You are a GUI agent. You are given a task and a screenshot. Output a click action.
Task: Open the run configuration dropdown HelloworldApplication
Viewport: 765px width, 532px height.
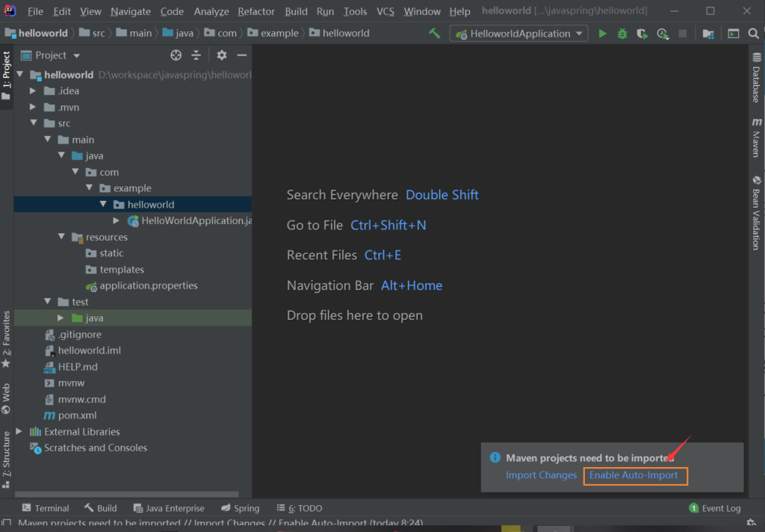coord(518,33)
